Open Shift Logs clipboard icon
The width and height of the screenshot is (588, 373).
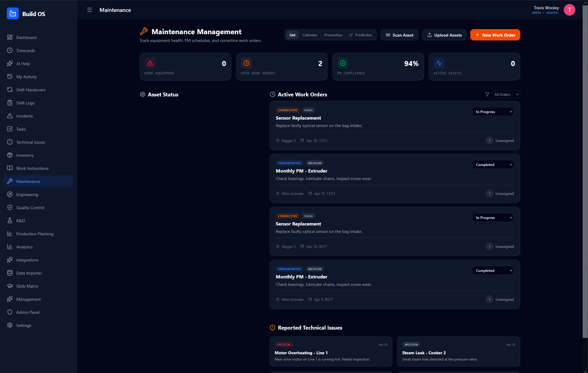pyautogui.click(x=10, y=103)
